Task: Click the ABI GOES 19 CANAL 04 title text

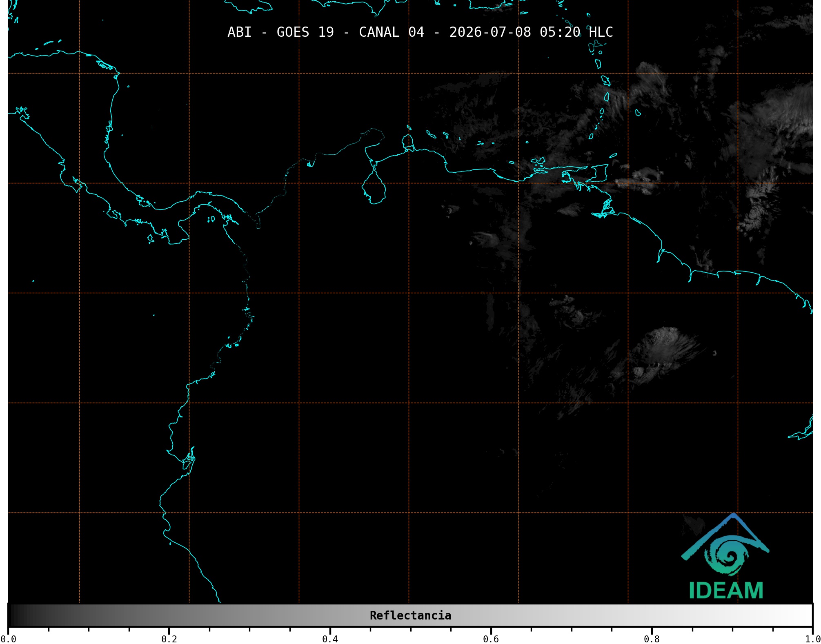Action: tap(420, 32)
